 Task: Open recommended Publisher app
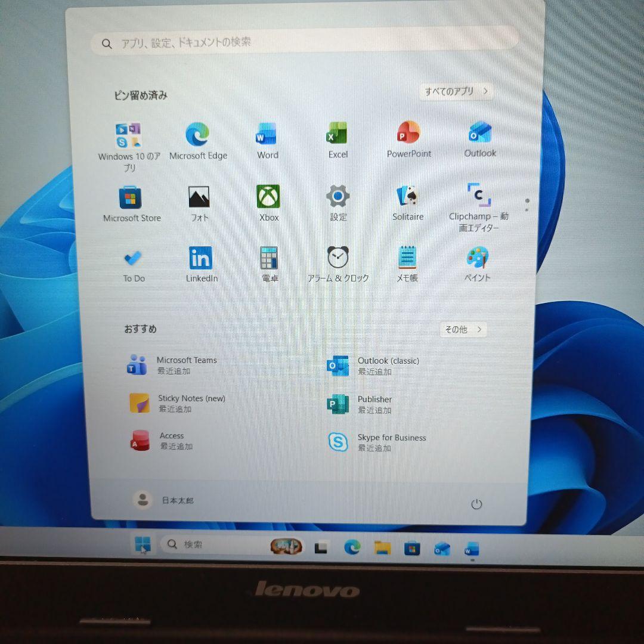point(359,404)
